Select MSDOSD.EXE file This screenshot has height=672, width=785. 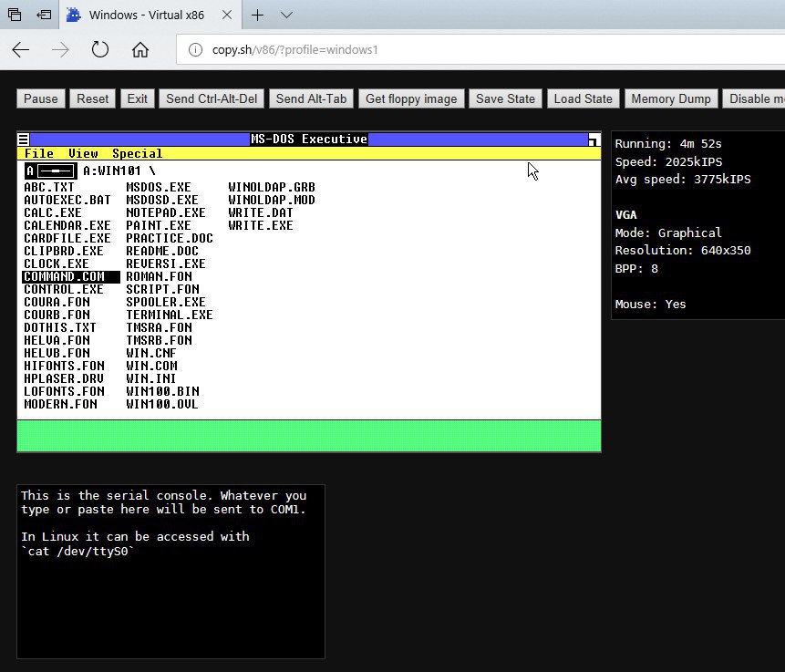point(162,200)
